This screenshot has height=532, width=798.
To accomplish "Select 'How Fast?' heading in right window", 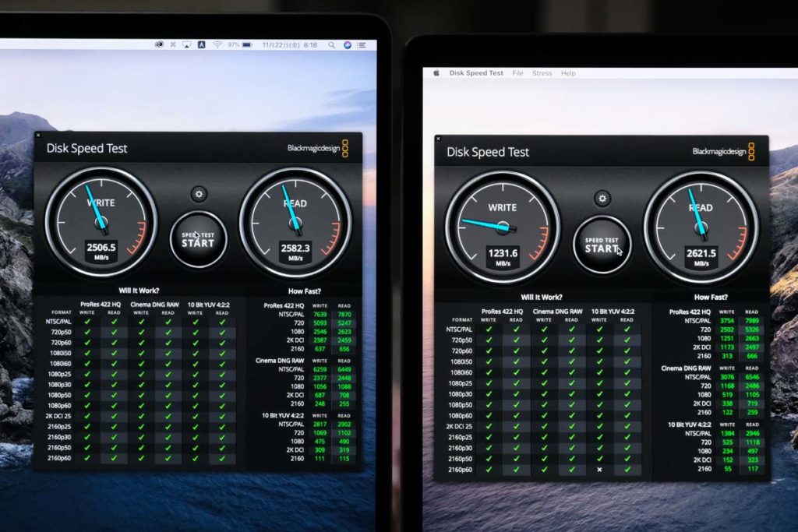I will coord(711,297).
